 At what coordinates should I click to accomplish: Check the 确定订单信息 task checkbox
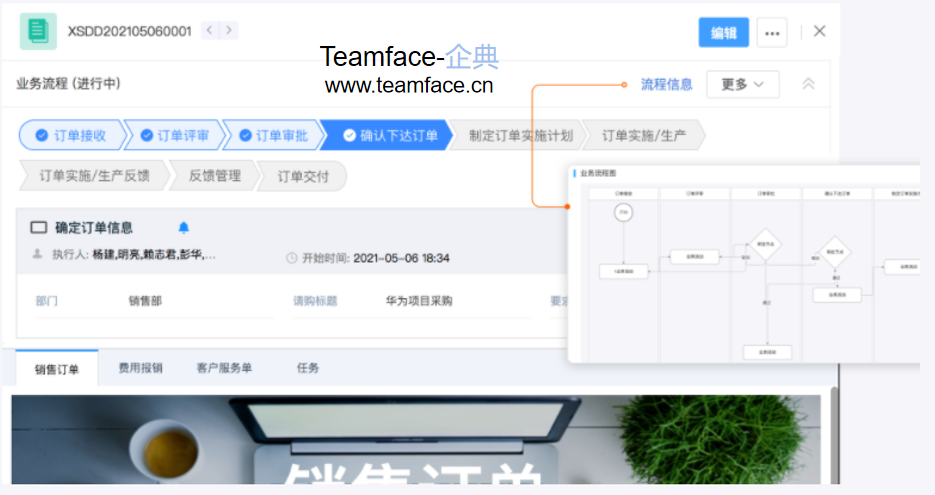click(39, 227)
